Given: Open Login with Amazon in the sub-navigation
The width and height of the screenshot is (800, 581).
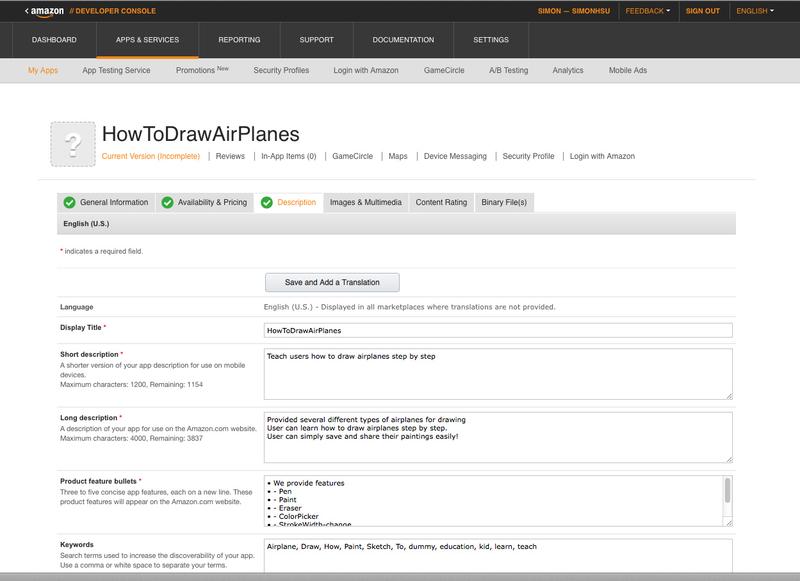Looking at the screenshot, I should pyautogui.click(x=366, y=70).
